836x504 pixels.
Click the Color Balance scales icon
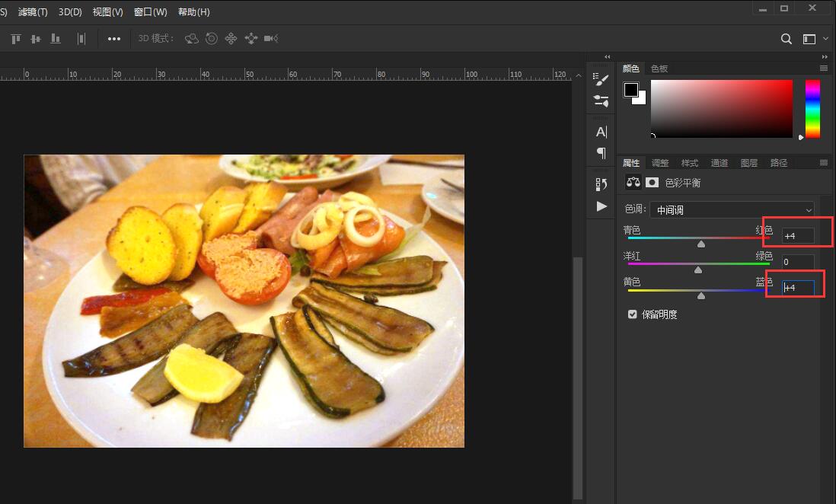(x=633, y=182)
